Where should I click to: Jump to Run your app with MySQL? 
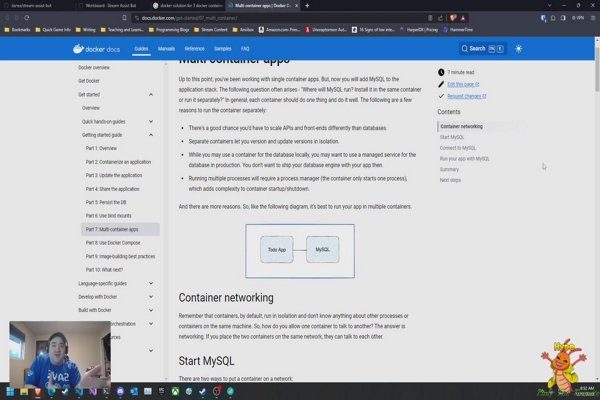point(465,158)
